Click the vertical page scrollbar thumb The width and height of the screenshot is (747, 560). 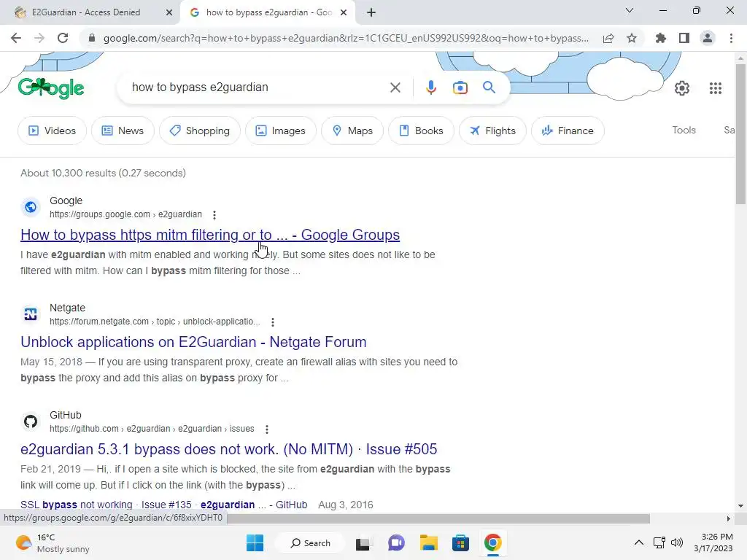pos(740,133)
